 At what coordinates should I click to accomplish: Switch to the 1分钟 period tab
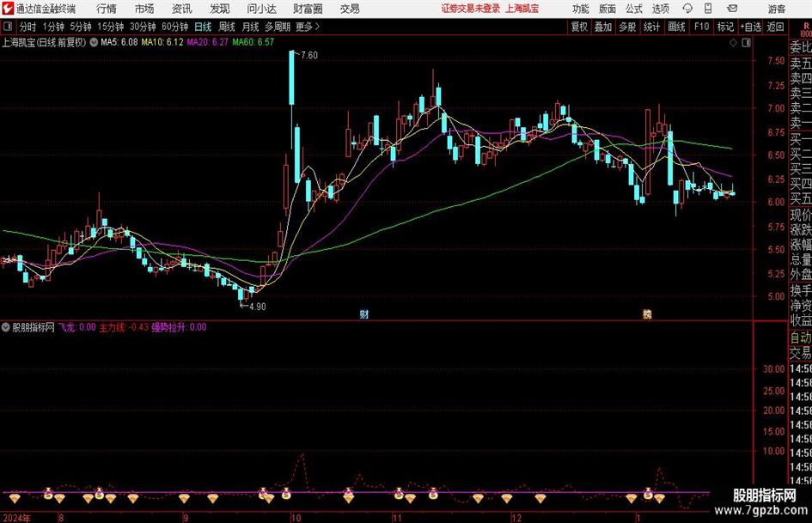[53, 27]
